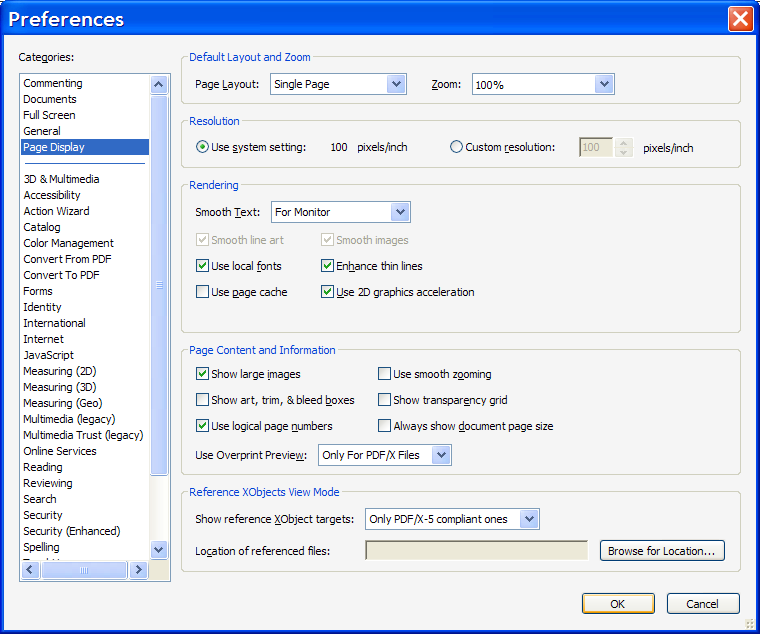Enable Show transparency grid
760x634 pixels.
pyautogui.click(x=384, y=400)
